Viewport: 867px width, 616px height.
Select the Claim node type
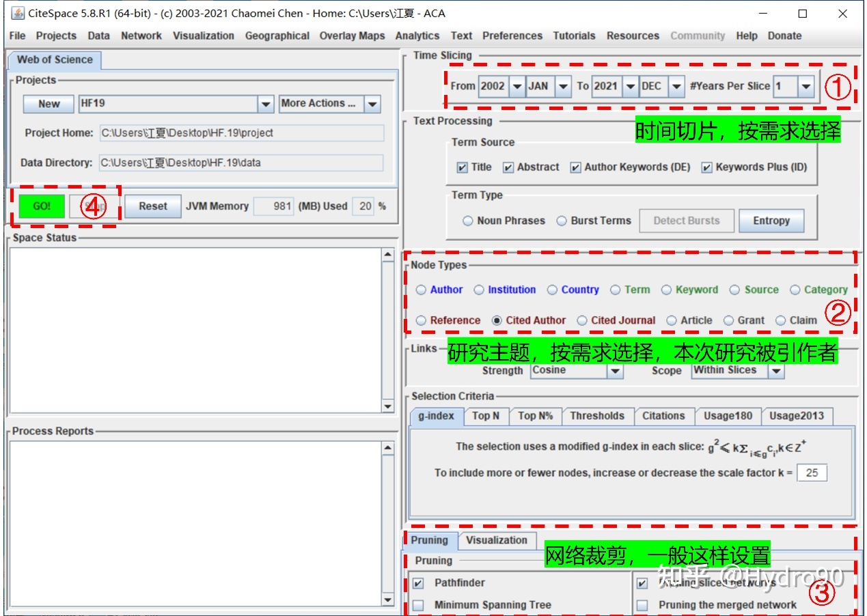click(780, 320)
